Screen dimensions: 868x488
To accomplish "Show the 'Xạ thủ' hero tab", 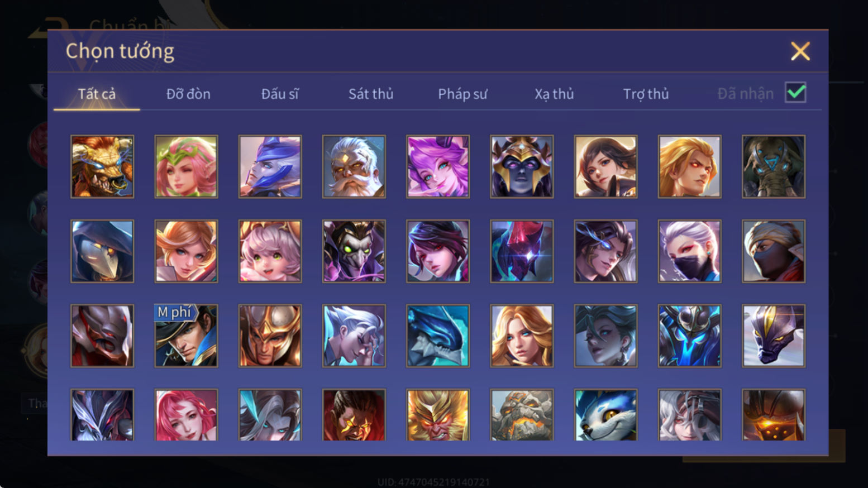I will tap(554, 94).
